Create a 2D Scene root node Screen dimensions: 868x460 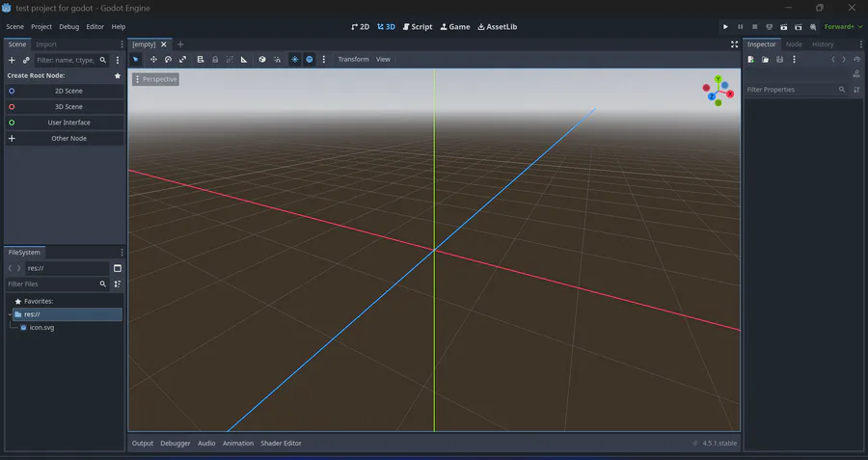click(65, 91)
